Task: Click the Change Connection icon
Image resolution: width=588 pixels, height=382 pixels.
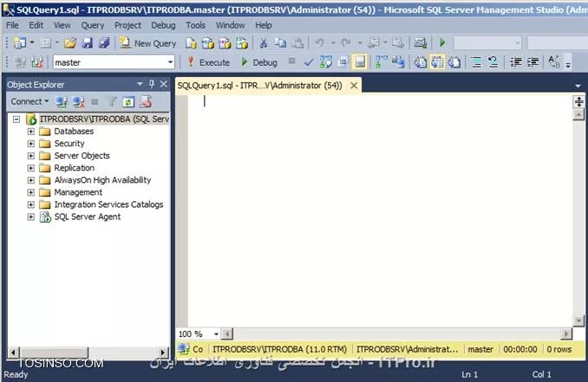Action: click(x=37, y=62)
